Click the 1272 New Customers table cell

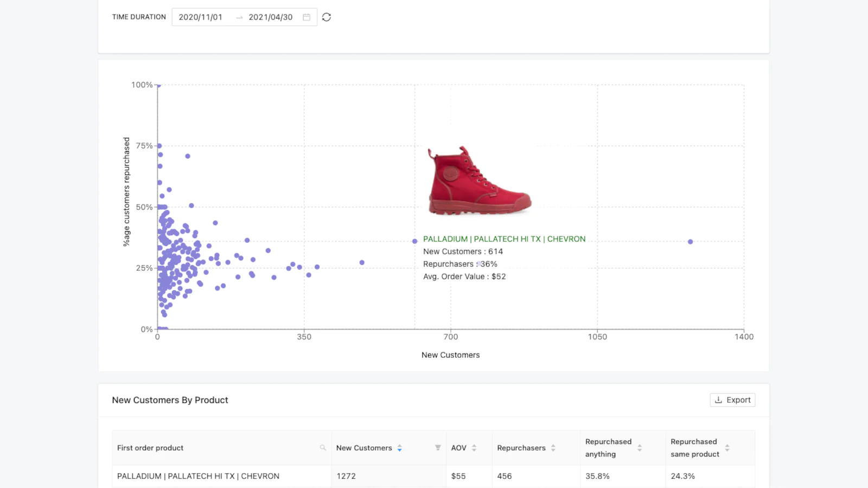click(346, 476)
